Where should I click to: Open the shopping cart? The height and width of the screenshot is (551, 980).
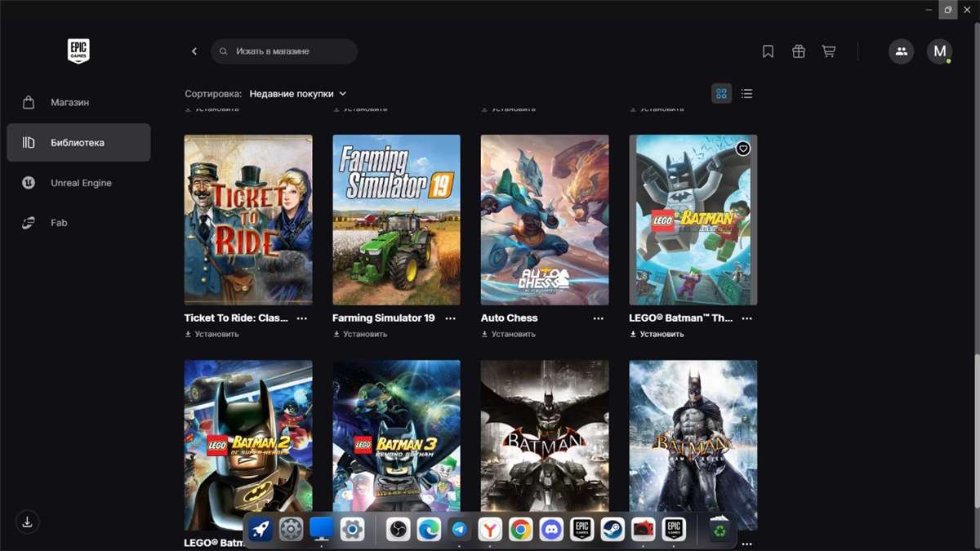pyautogui.click(x=829, y=51)
